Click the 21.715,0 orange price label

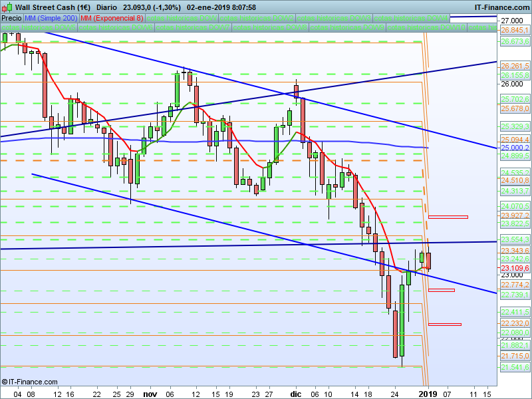[x=515, y=356]
